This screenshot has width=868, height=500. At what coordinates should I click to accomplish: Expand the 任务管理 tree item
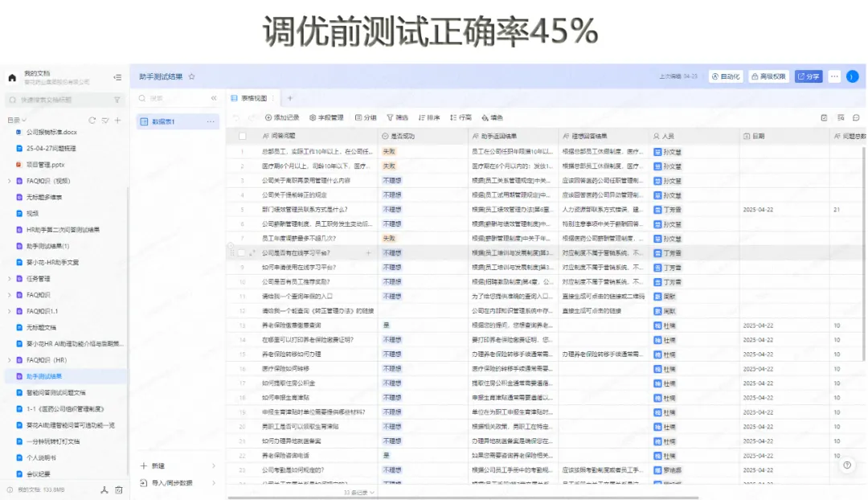(x=9, y=278)
